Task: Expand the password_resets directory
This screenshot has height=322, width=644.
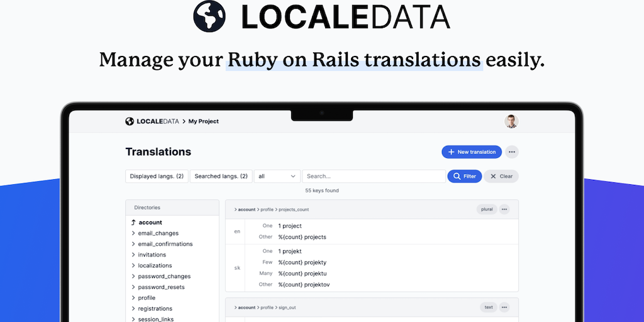Action: (x=158, y=287)
